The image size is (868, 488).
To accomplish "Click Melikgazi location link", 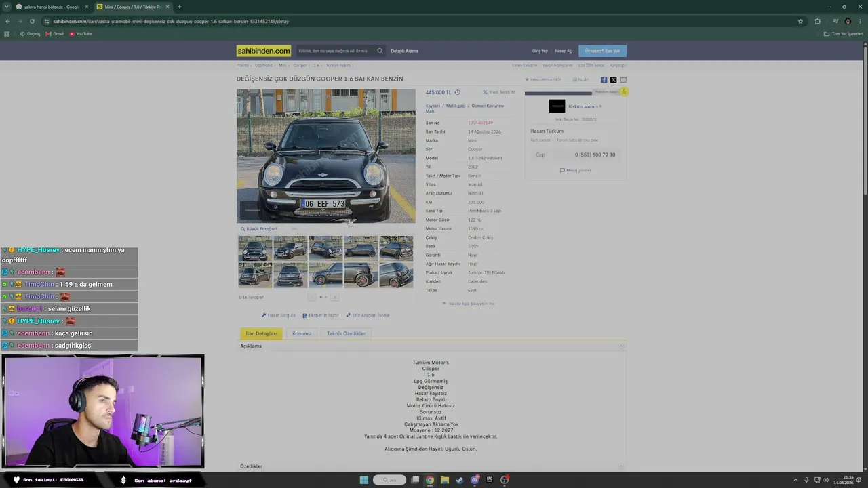I will (456, 106).
